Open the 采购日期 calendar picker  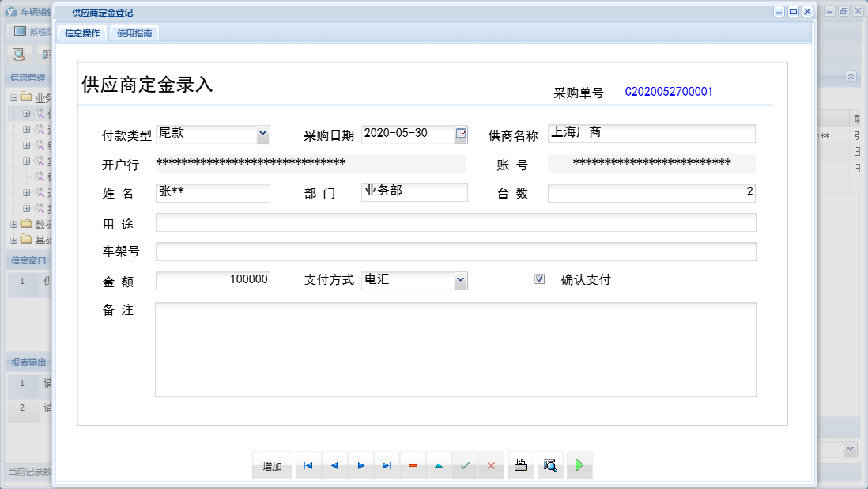tap(461, 134)
